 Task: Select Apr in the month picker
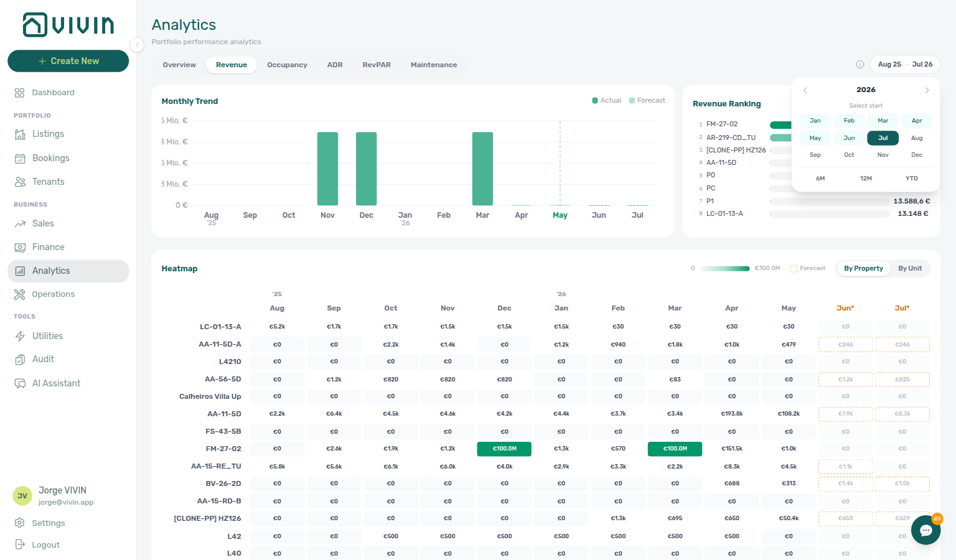tap(917, 121)
